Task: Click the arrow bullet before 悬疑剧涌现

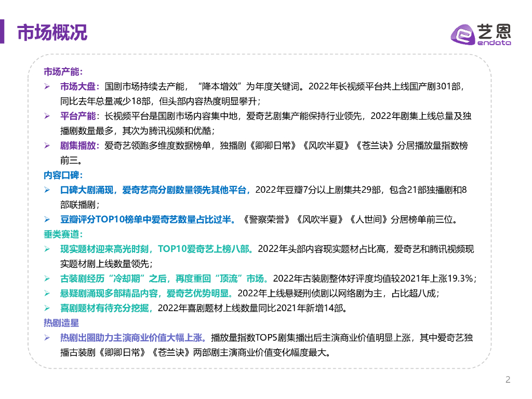Action: tap(47, 293)
